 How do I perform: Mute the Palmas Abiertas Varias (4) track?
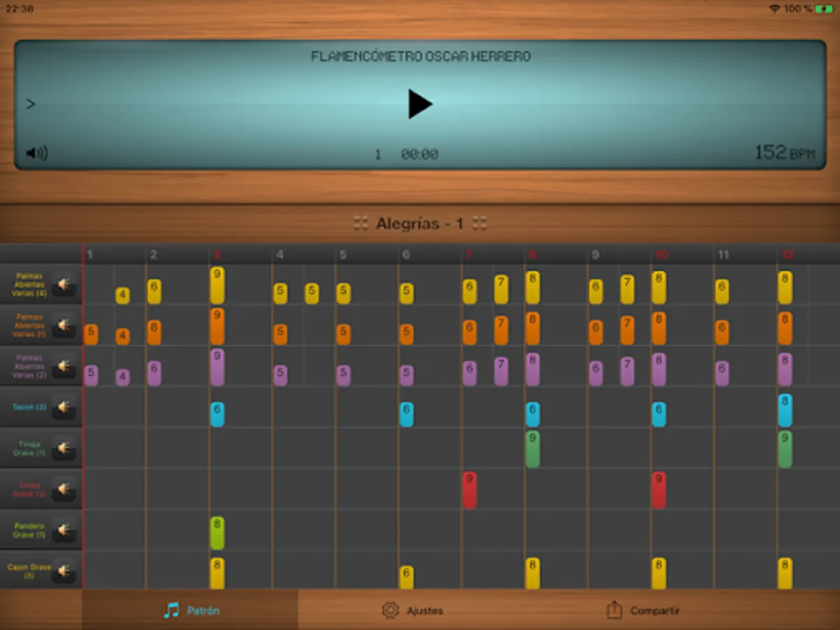(x=64, y=284)
